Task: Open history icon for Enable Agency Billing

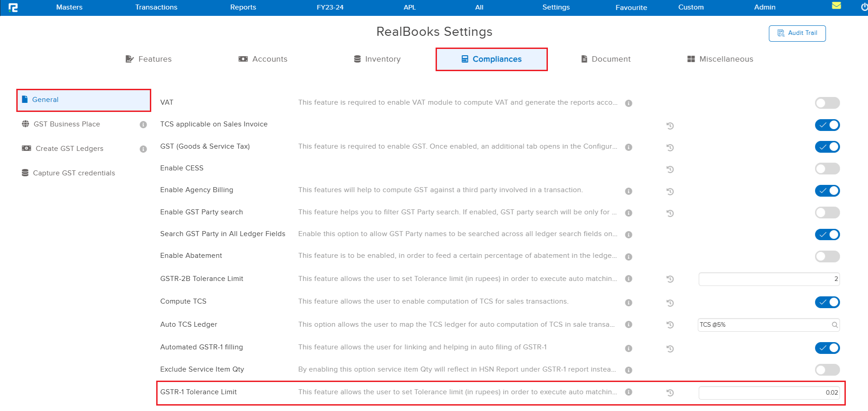Action: (670, 191)
